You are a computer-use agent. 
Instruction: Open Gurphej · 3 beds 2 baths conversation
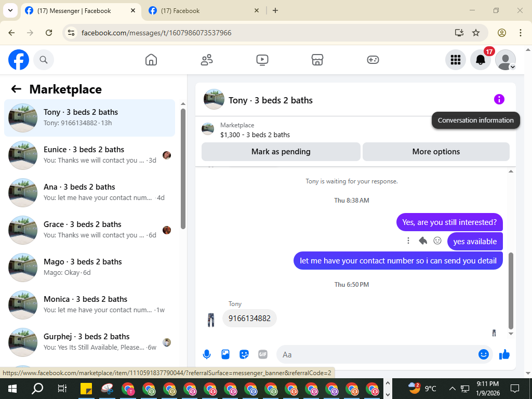coord(89,342)
